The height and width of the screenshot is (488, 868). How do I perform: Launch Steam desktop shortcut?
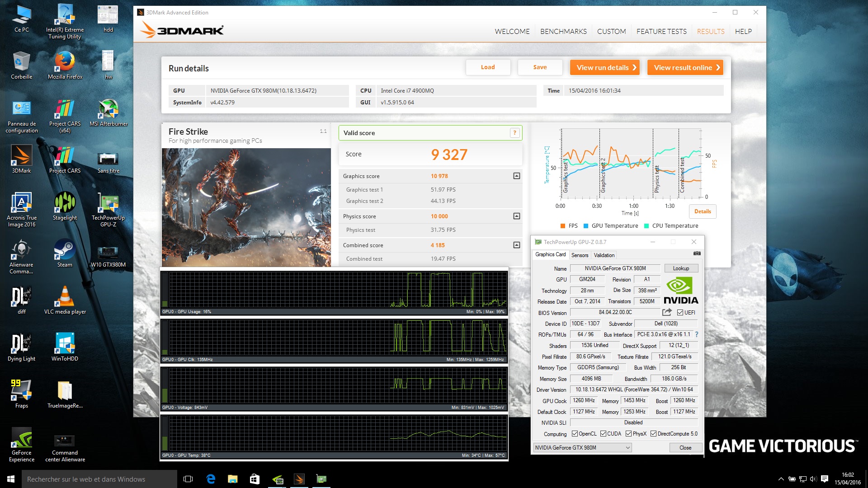click(65, 253)
